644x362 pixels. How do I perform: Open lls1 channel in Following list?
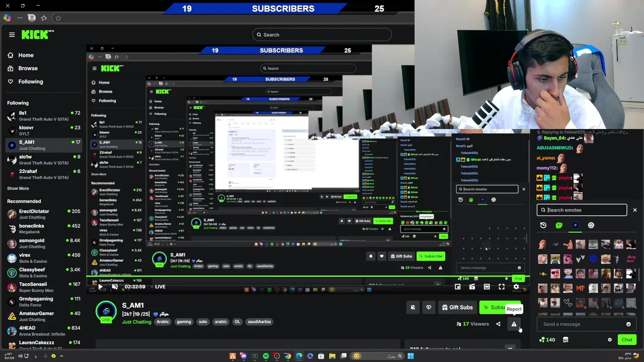point(43,116)
